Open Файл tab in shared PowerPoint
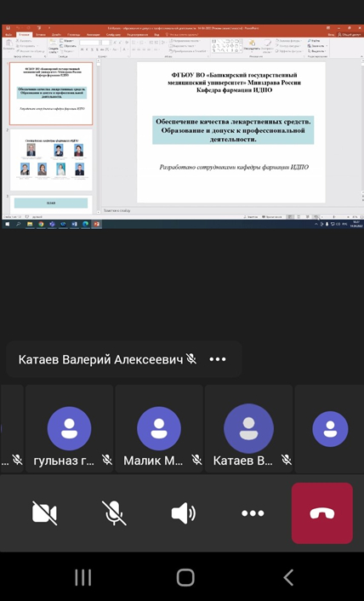 click(x=9, y=35)
